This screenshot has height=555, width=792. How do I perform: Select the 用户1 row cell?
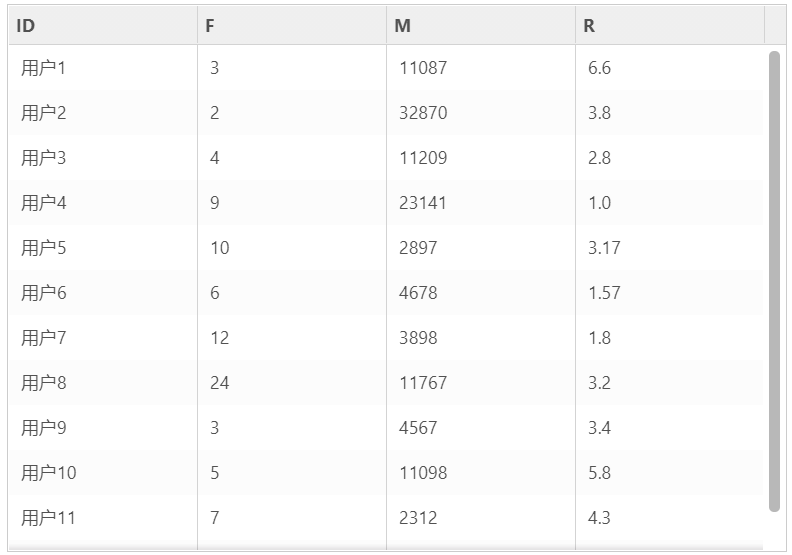click(103, 68)
